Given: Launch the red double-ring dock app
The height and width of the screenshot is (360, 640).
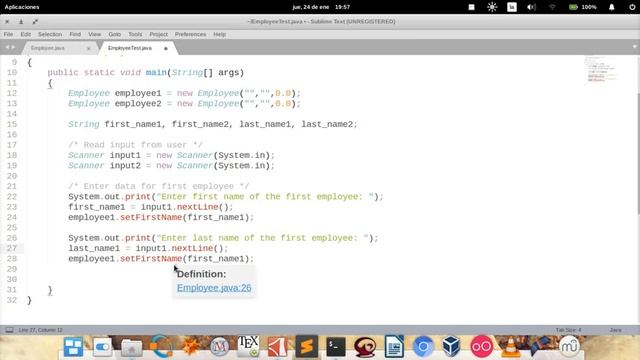Looking at the screenshot, I should [x=481, y=347].
